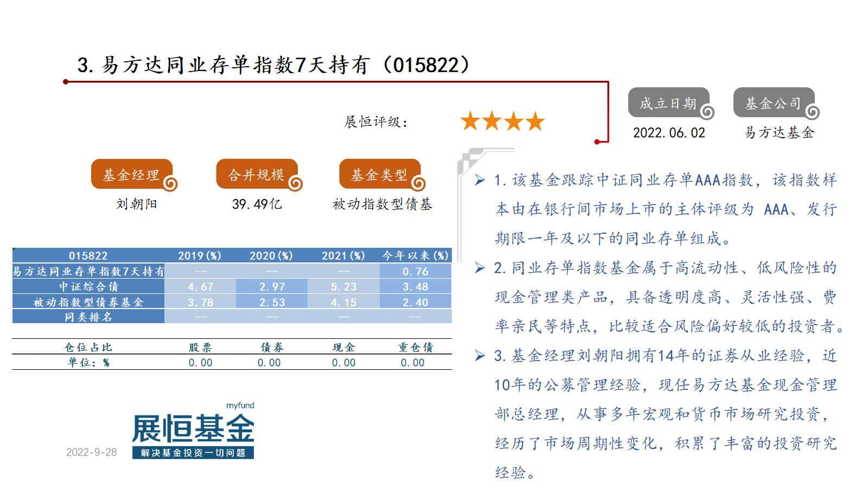Click the swirl icon on 基金类型 label
The image size is (868, 488).
coord(418,184)
